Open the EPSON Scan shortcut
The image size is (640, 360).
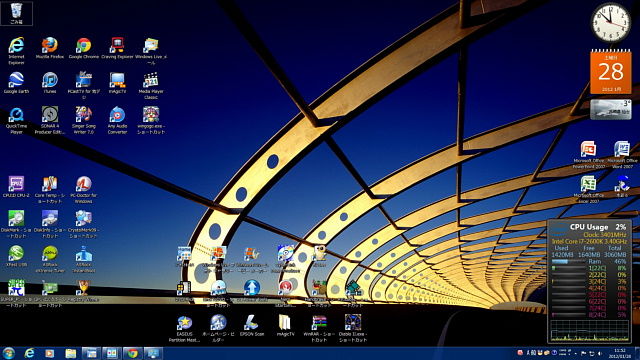point(252,326)
